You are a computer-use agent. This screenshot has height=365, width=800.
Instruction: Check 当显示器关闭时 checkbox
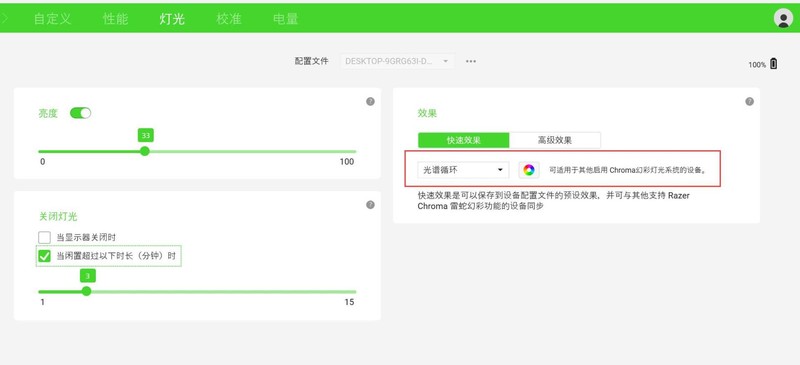[x=44, y=237]
